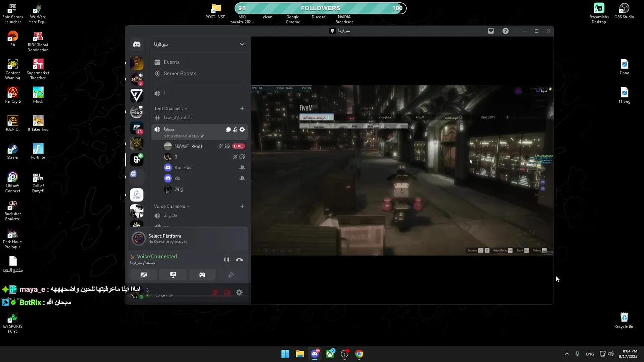The width and height of the screenshot is (644, 362).
Task: Open Google Chrome from taskbar
Action: tap(359, 354)
